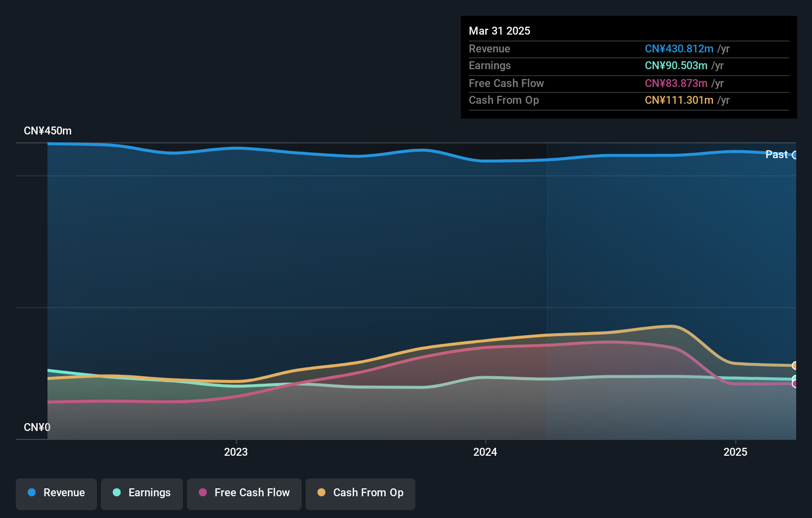Click the 2024 x-axis label
Image resolution: width=812 pixels, height=518 pixels.
485,452
